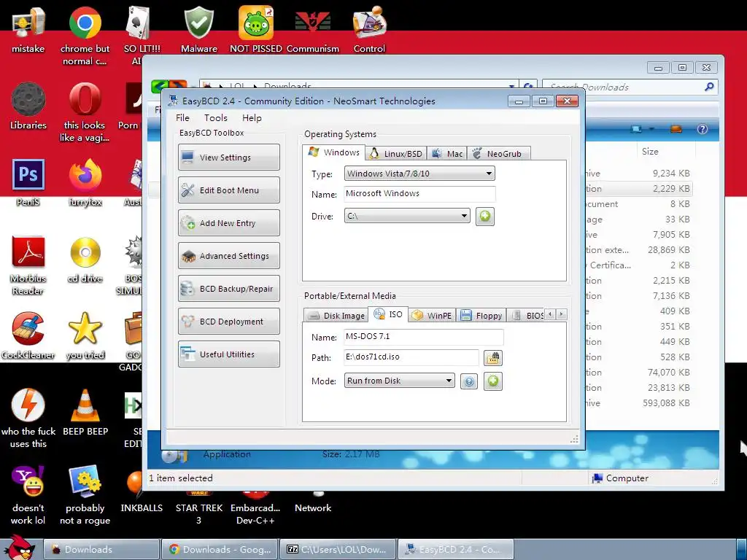Open BCD Backup/Repair section

pos(228,289)
